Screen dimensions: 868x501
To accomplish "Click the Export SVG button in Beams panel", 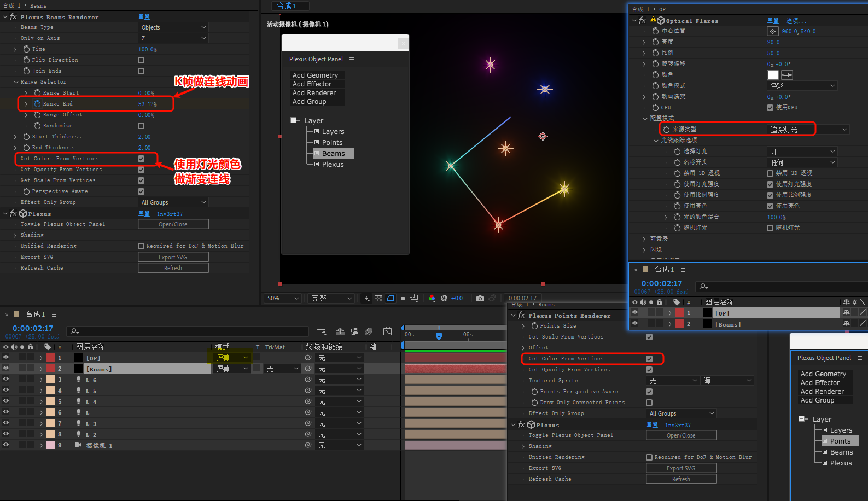I will pos(173,257).
